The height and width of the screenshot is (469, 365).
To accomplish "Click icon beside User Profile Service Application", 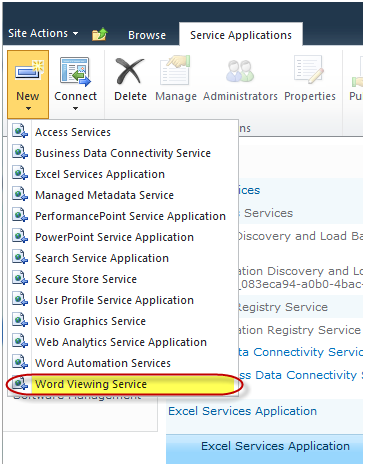I will coord(20,299).
